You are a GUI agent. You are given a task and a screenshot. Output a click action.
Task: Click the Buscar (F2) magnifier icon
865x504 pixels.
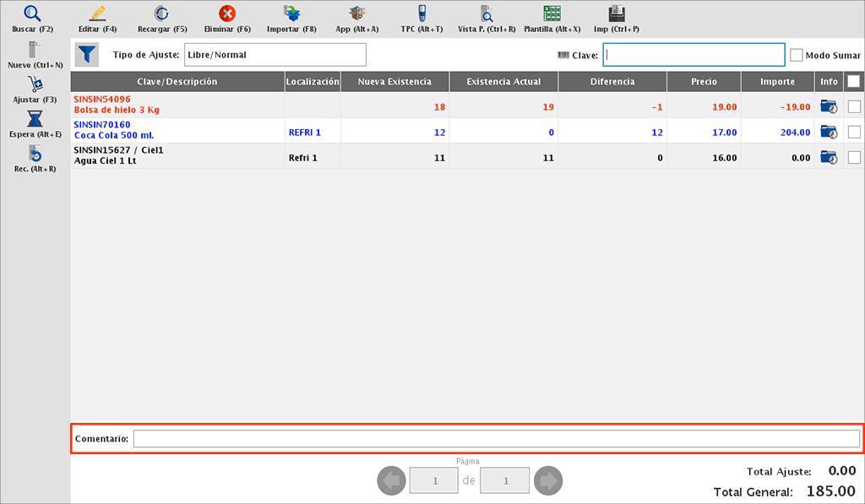pos(32,14)
